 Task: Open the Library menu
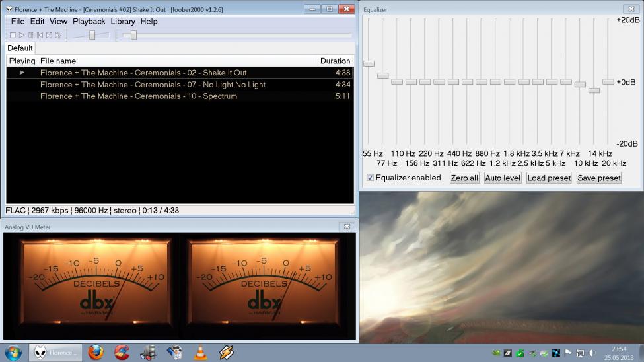[x=123, y=21]
